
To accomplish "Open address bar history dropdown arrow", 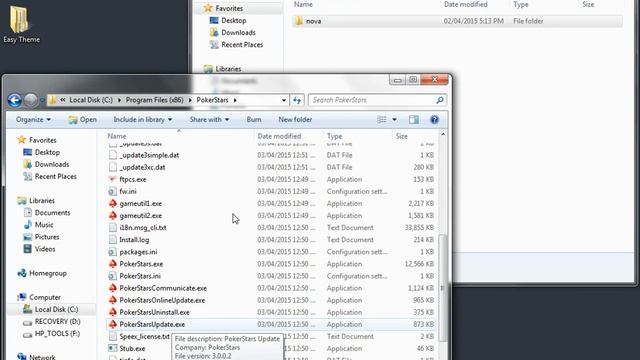I will (x=284, y=100).
